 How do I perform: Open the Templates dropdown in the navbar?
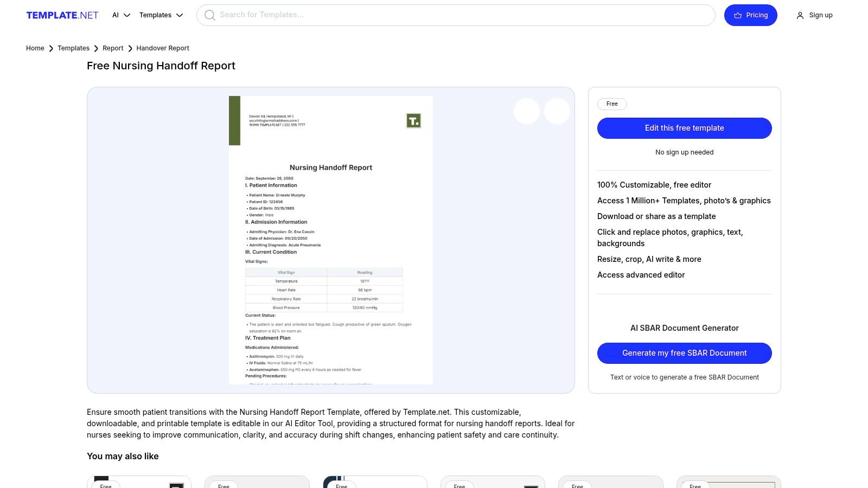click(156, 15)
